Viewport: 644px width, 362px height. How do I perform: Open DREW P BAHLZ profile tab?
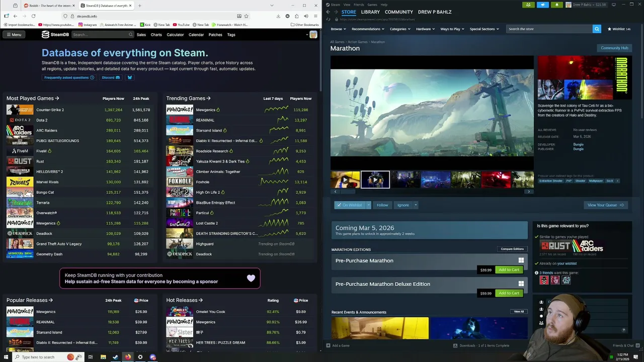point(435,12)
